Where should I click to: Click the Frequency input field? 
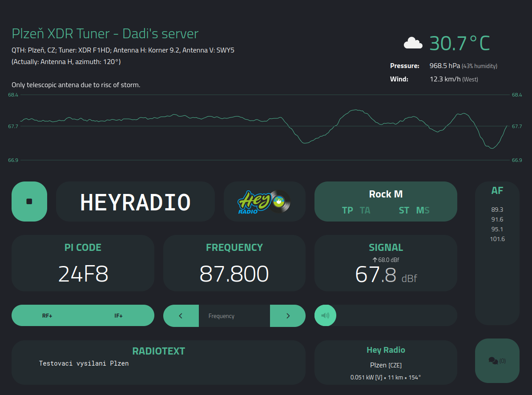[234, 316]
